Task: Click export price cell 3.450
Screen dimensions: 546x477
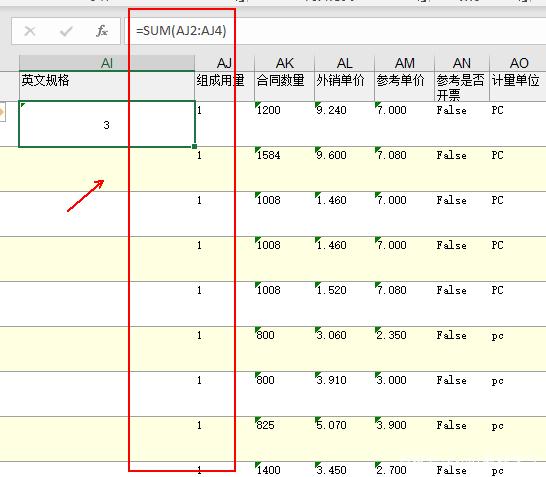Action: 344,469
